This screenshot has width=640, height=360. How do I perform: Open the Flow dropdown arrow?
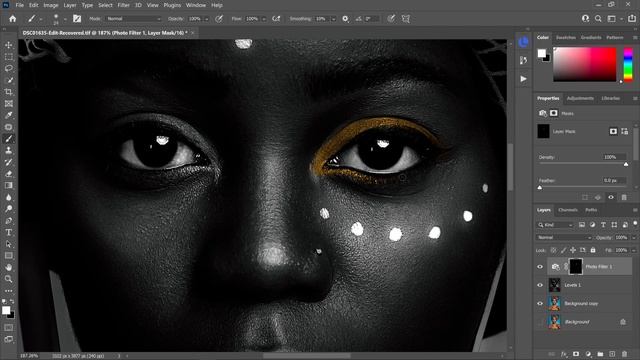(x=264, y=19)
